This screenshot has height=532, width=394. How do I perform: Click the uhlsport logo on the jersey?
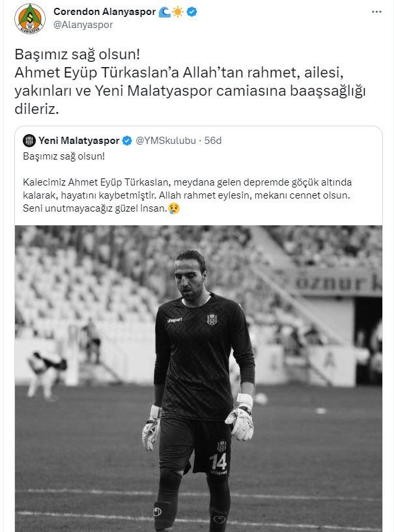(175, 320)
